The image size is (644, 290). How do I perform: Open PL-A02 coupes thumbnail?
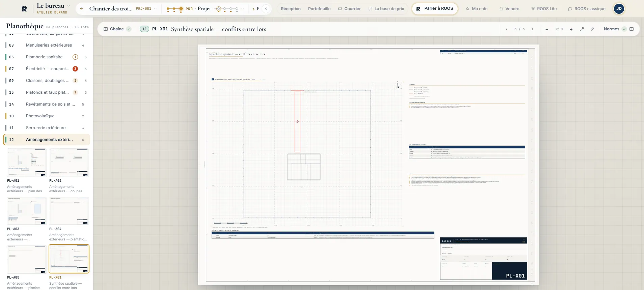(69, 163)
